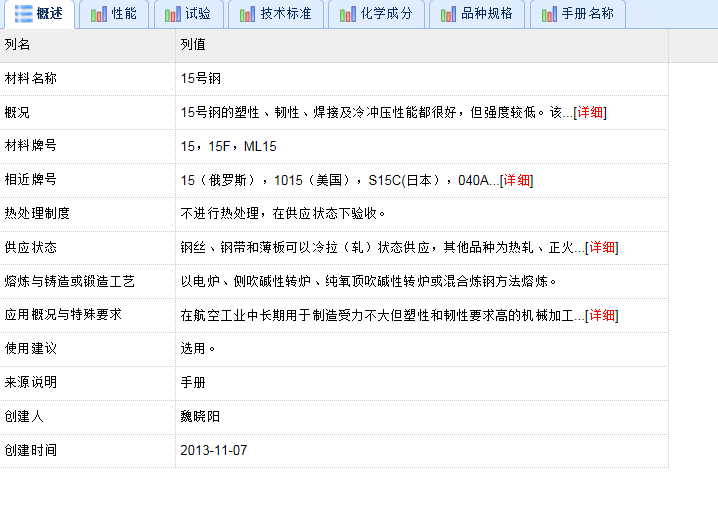Select the 来源说明 label cell

coord(87,383)
